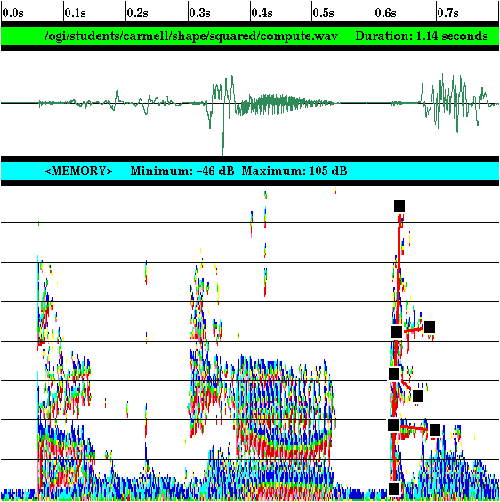The width and height of the screenshot is (500, 502).
Task: Click the 0.4s time ruler tick
Action: click(x=262, y=13)
